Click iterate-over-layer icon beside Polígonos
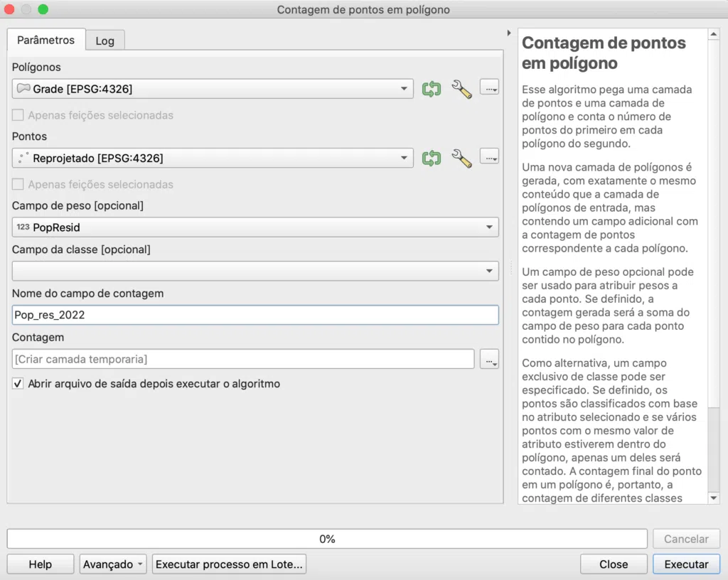 [x=432, y=89]
